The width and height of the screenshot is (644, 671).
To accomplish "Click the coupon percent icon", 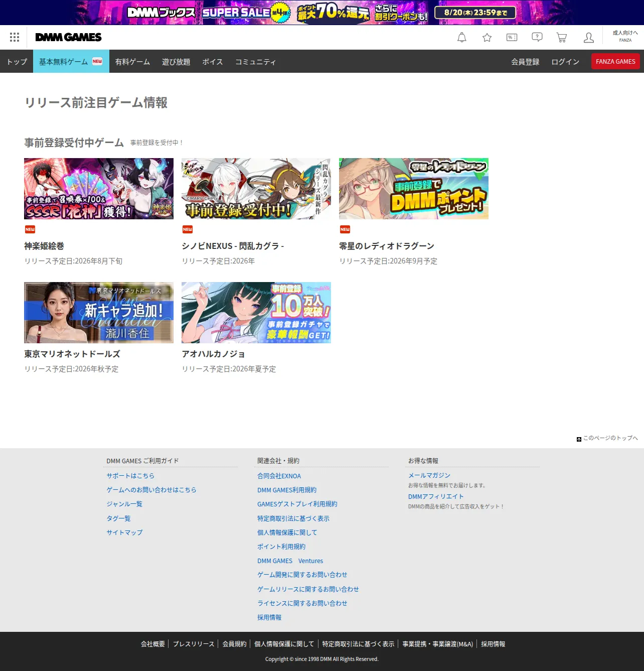I will pos(512,37).
